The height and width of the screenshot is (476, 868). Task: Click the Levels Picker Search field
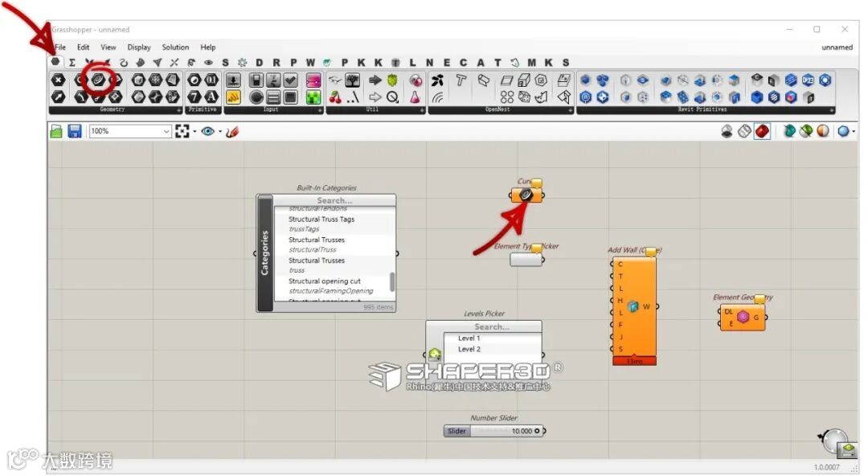click(492, 327)
